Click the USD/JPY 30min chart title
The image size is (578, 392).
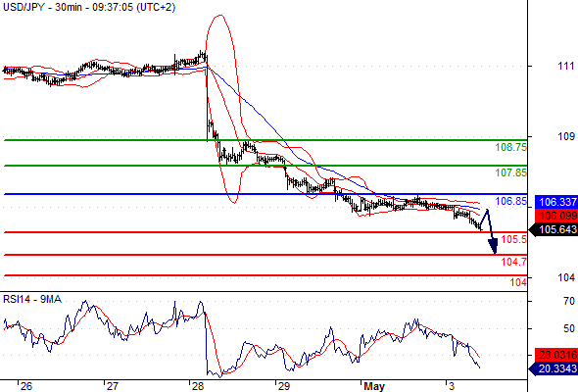[89, 7]
